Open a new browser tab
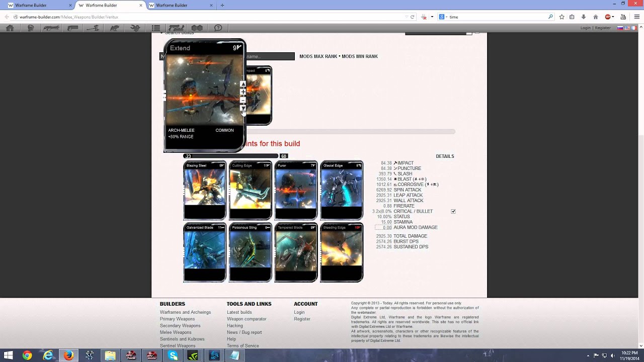This screenshot has height=362, width=644. click(x=222, y=5)
